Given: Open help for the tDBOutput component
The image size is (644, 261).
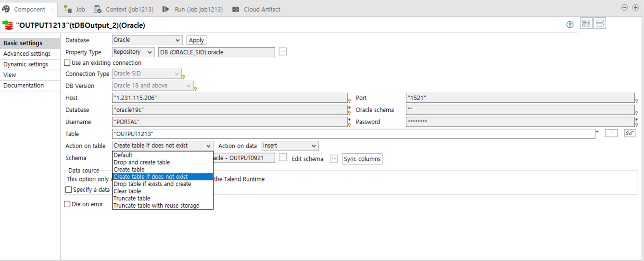Looking at the screenshot, I should coord(570,25).
